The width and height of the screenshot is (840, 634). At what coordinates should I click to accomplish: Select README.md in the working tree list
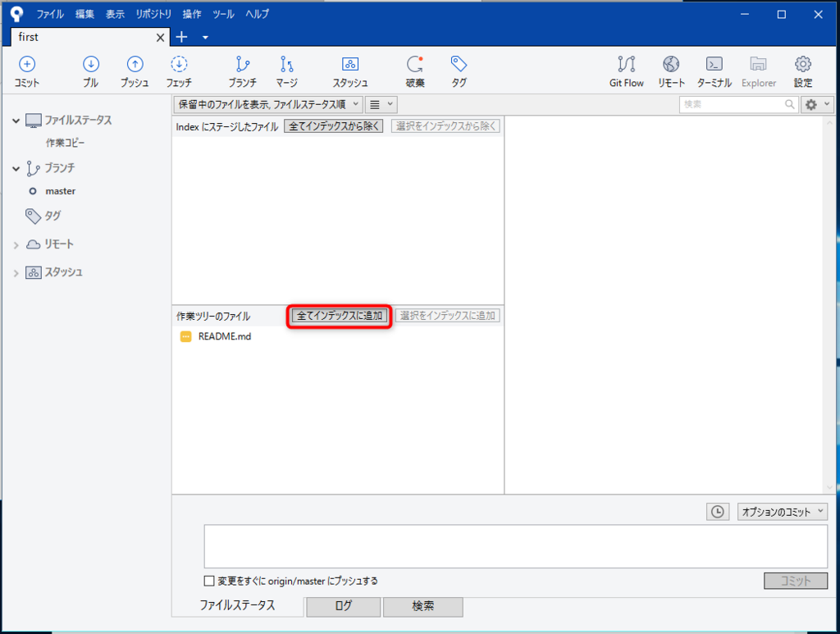(225, 337)
